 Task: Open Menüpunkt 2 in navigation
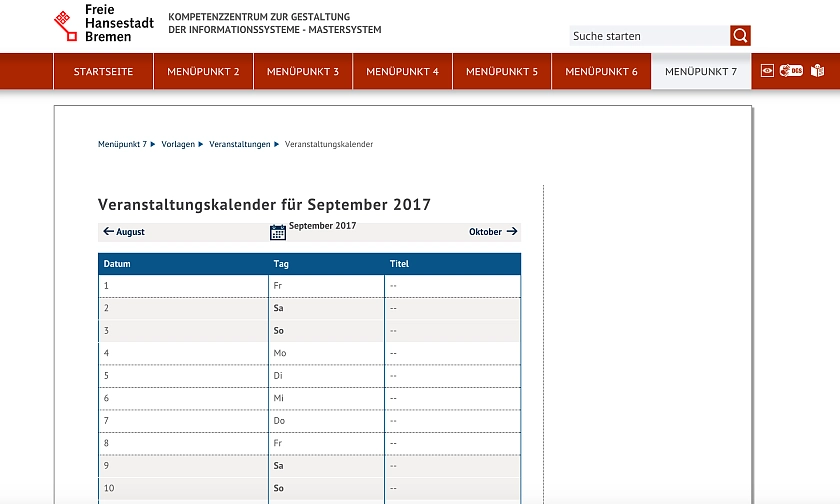[x=203, y=71]
